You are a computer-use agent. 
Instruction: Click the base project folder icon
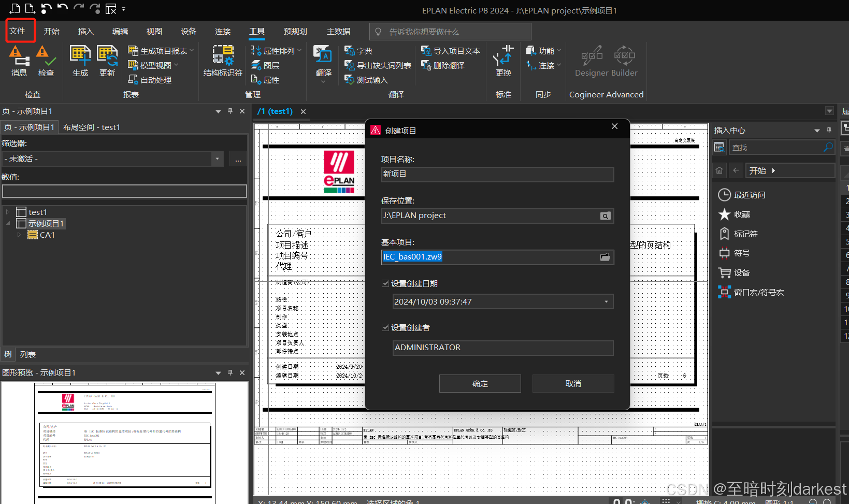(605, 257)
